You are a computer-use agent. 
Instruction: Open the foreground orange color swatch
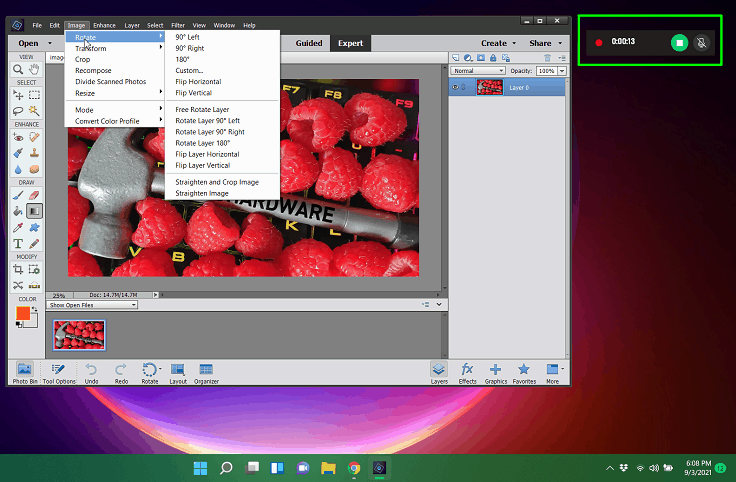pyautogui.click(x=22, y=314)
